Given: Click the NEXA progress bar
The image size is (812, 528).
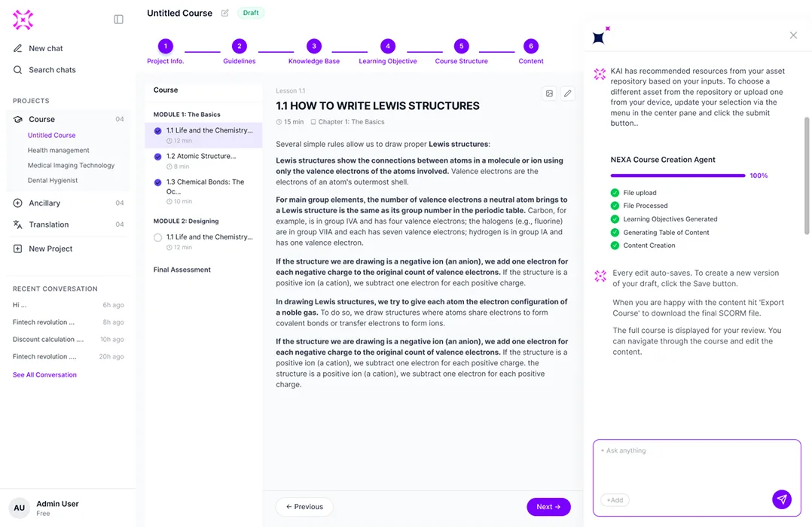Looking at the screenshot, I should (678, 175).
